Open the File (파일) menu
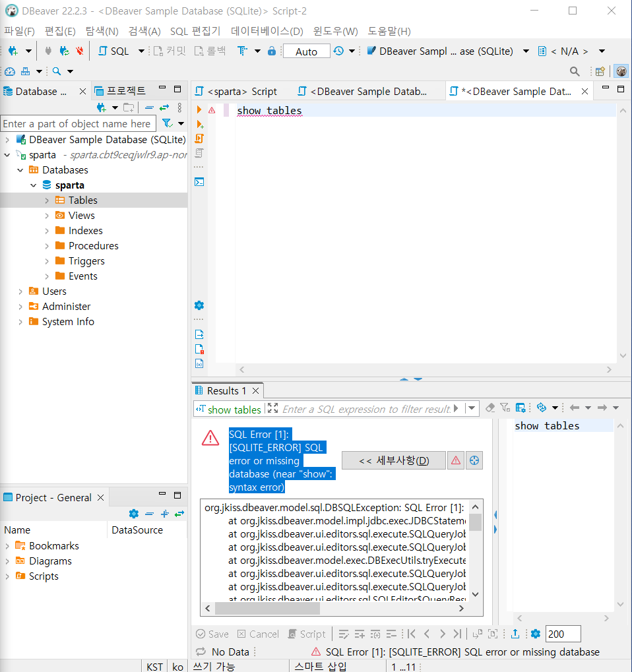Image resolution: width=632 pixels, height=672 pixels. click(19, 31)
